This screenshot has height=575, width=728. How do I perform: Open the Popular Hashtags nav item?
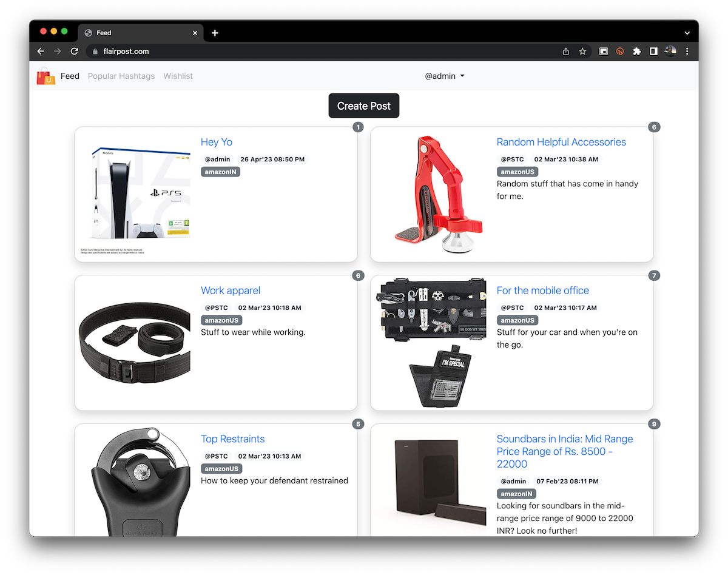121,76
